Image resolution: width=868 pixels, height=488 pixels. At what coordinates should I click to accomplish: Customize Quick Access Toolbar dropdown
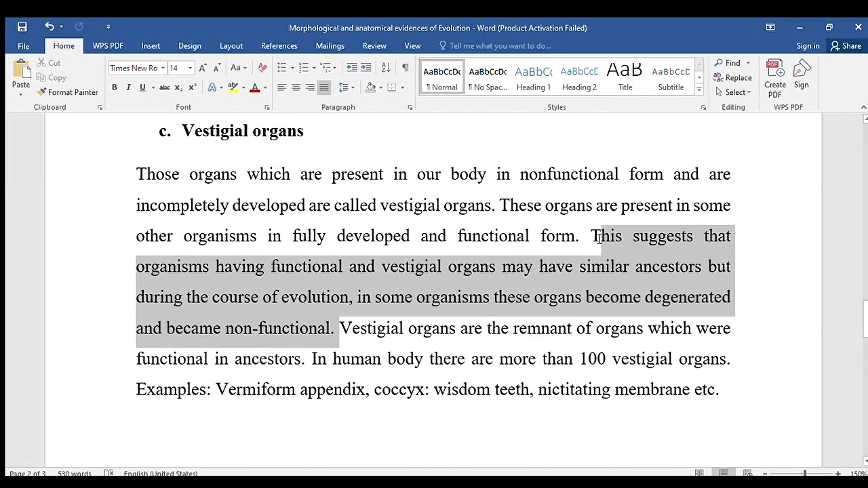108,27
